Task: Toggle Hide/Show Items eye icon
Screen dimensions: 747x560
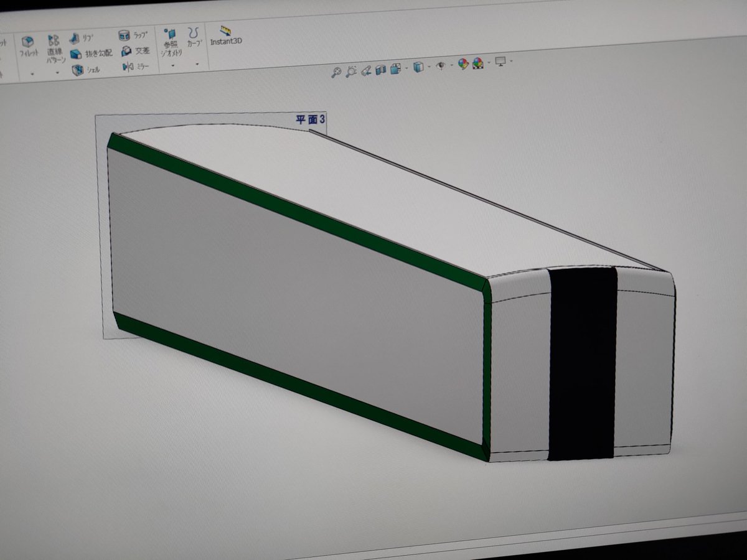Action: [441, 65]
